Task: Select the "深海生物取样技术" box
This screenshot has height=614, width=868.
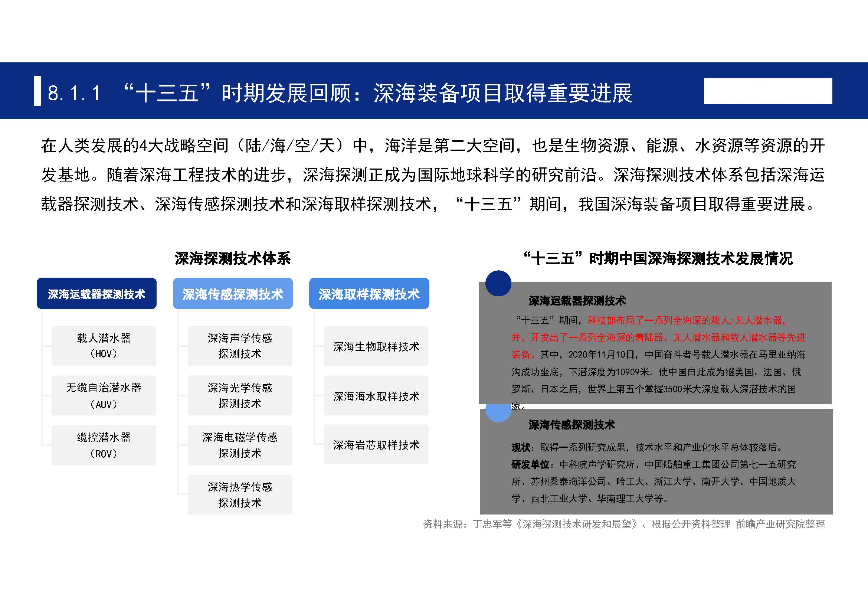Action: tap(376, 346)
